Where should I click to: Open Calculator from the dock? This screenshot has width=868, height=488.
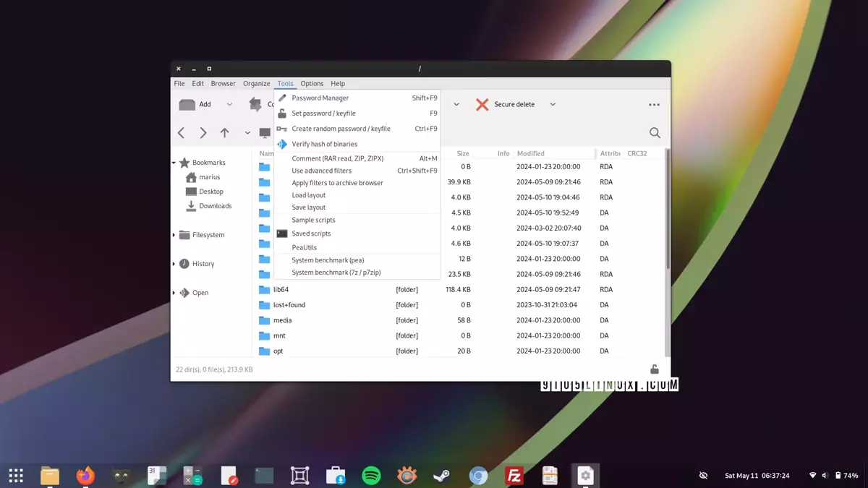point(192,475)
